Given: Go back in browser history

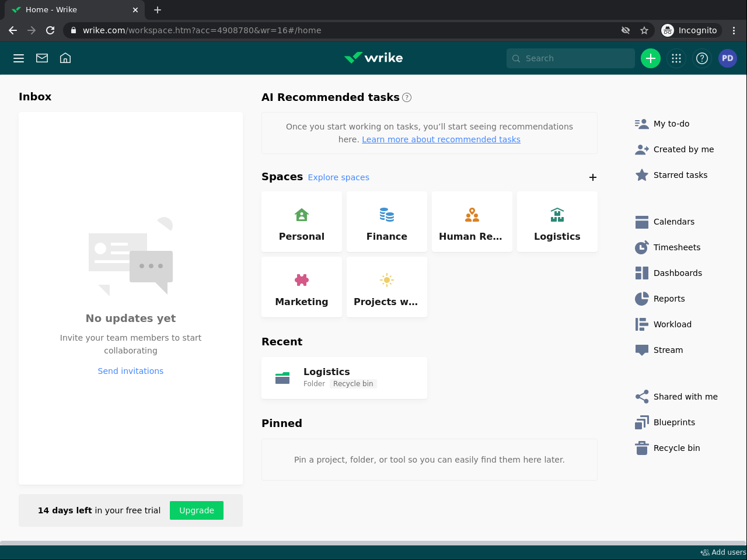Looking at the screenshot, I should coord(13,30).
